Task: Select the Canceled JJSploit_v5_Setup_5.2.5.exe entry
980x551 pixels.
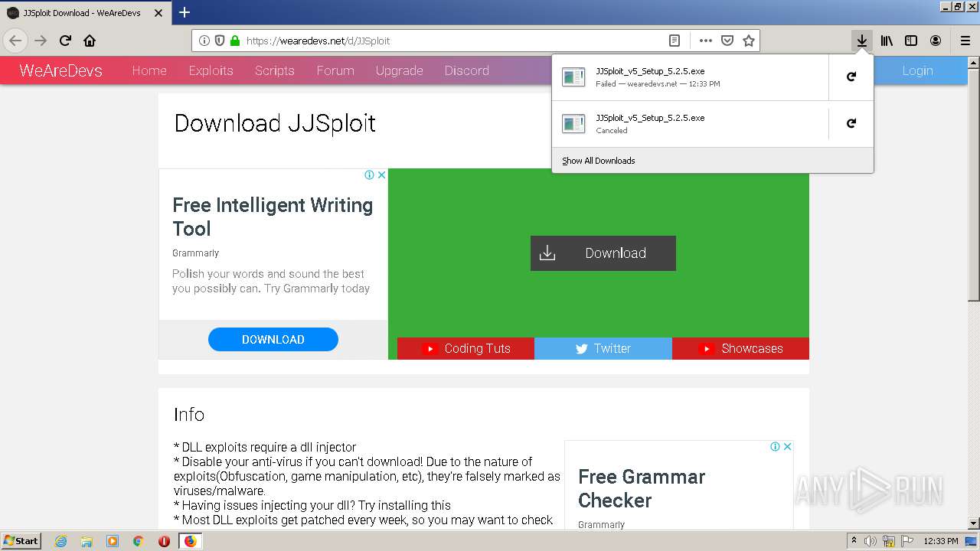Action: (690, 123)
